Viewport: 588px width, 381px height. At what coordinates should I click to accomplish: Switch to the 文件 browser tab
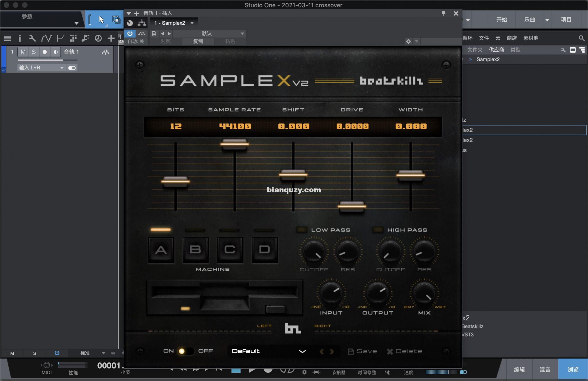(x=484, y=38)
